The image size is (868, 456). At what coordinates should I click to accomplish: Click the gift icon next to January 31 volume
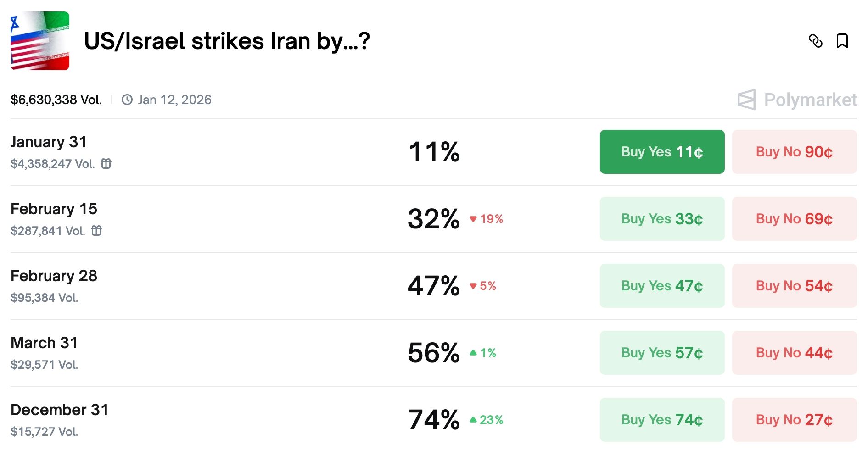(106, 163)
